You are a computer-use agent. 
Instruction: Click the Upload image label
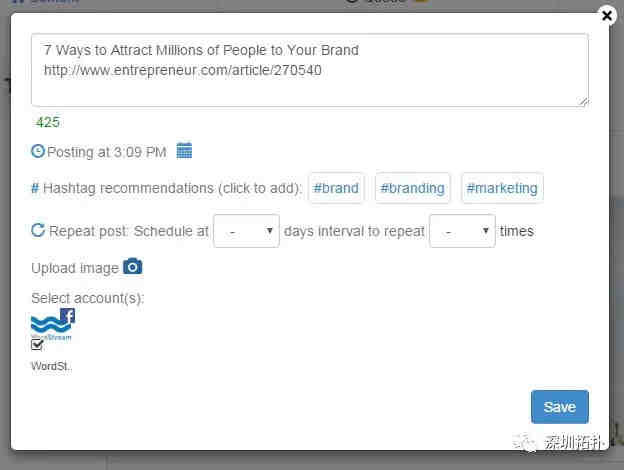[x=75, y=268]
